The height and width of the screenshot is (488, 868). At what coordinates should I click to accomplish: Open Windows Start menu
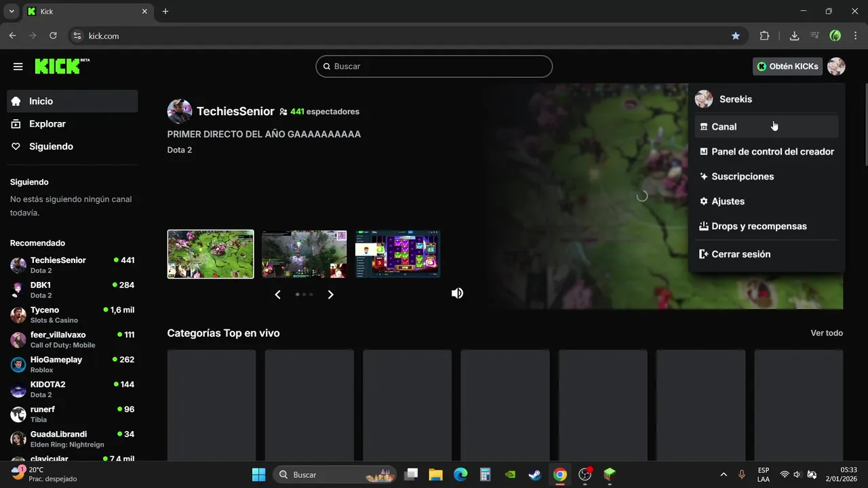259,474
